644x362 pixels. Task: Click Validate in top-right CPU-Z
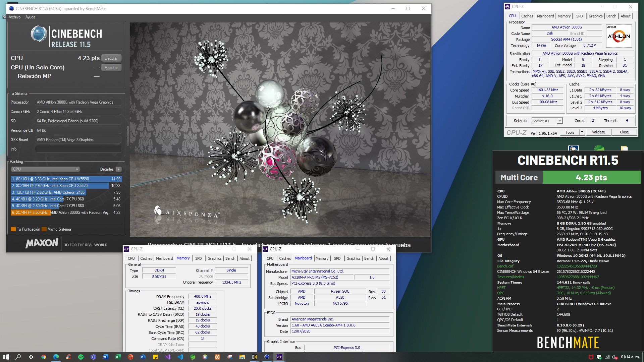(598, 132)
